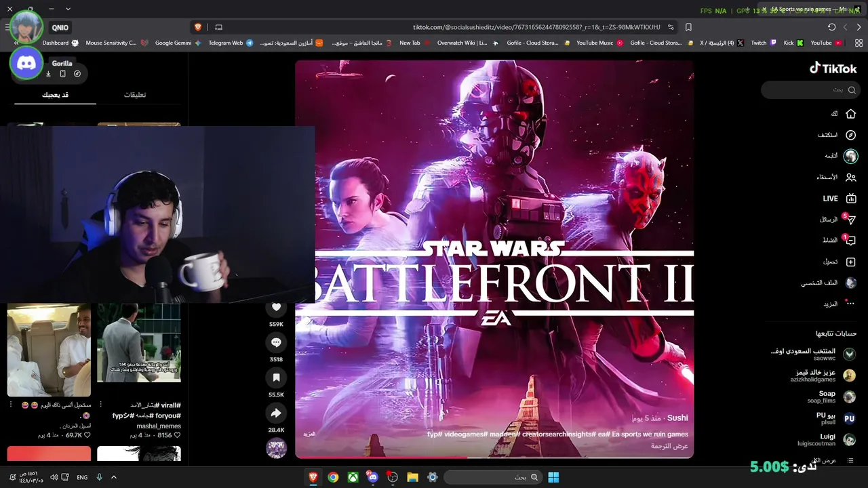Click the Windows Start button

pyautogui.click(x=553, y=477)
